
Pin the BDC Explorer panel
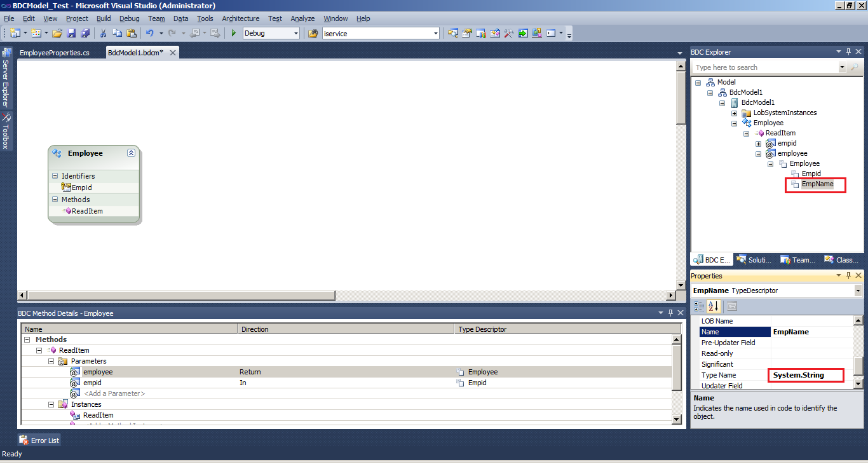coord(848,52)
